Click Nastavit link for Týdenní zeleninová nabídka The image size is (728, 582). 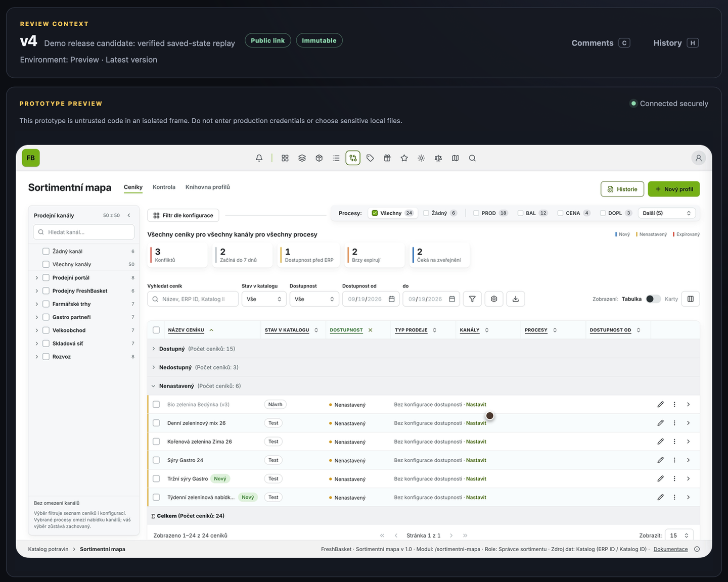pyautogui.click(x=476, y=498)
